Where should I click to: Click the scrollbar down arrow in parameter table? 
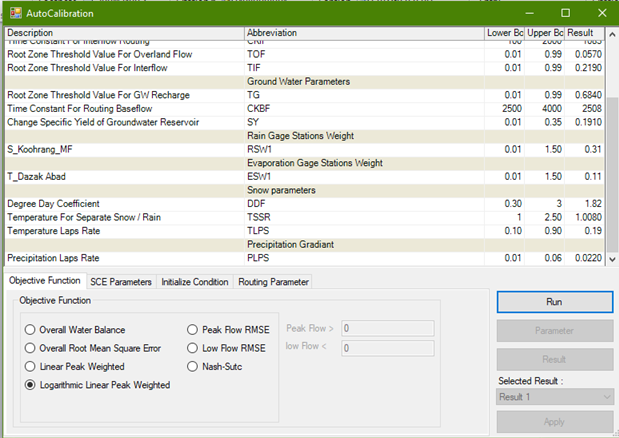pyautogui.click(x=613, y=259)
